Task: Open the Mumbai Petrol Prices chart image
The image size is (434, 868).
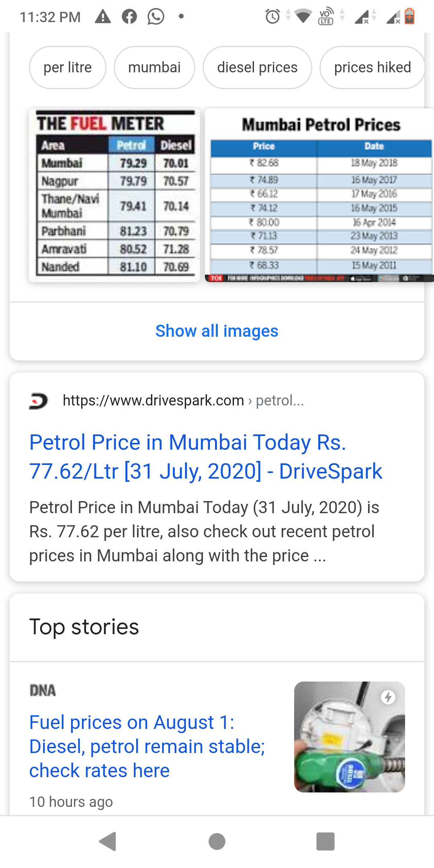Action: 319,195
